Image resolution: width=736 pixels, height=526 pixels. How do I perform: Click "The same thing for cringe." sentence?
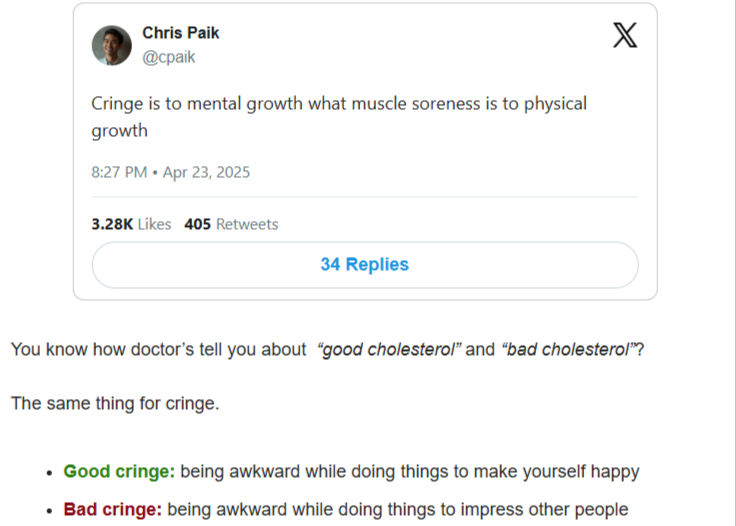click(115, 404)
